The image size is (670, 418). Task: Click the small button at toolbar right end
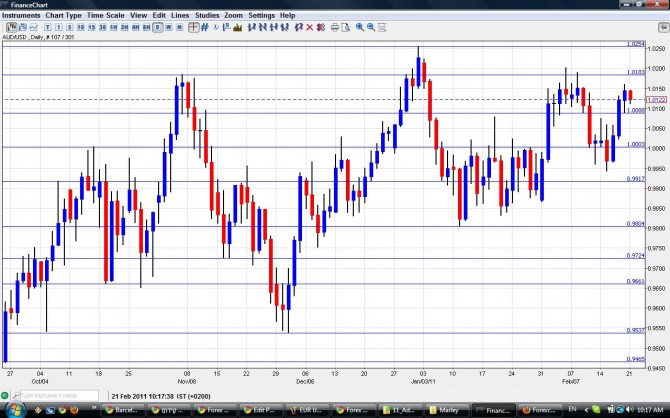(664, 27)
